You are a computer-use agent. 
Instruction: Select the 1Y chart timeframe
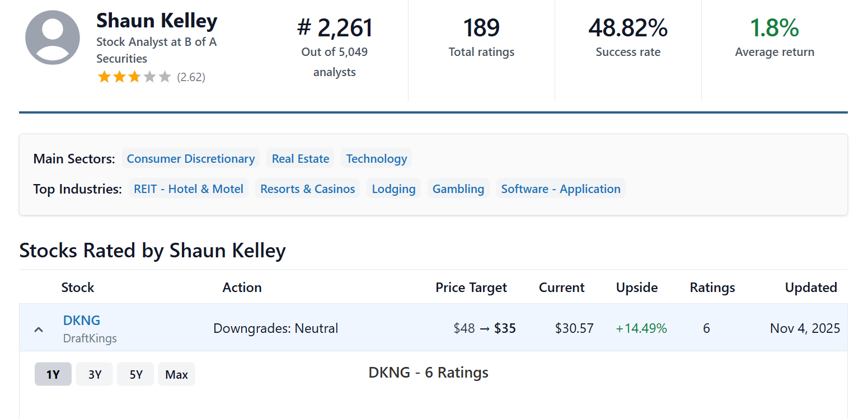click(53, 374)
